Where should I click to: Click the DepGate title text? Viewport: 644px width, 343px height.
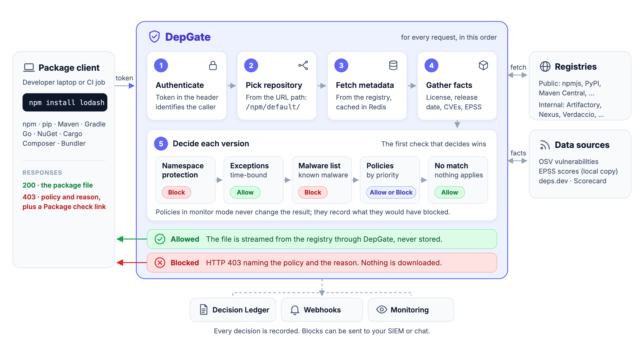click(x=188, y=37)
